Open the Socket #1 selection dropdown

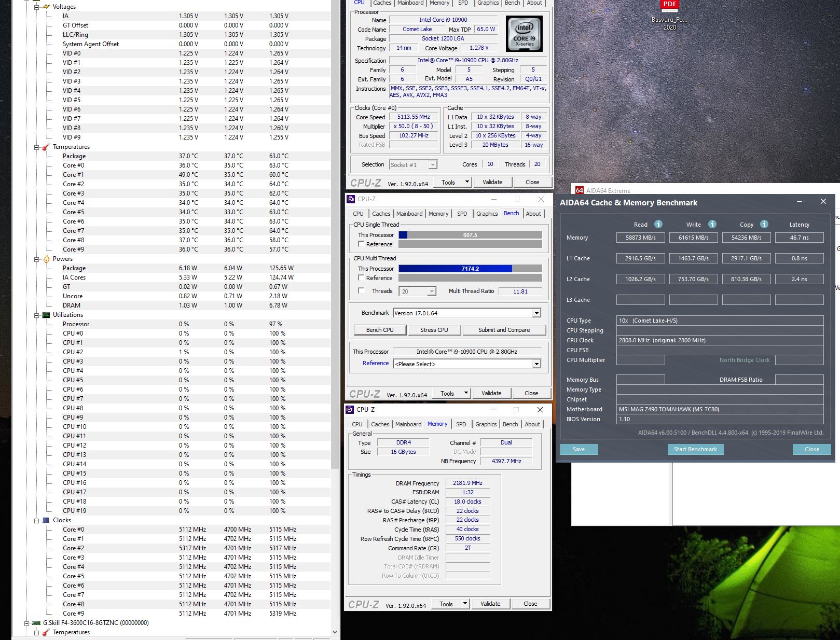coord(433,165)
